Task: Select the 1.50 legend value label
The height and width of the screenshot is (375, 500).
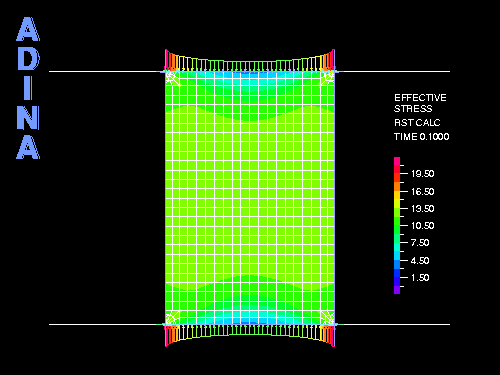Action: click(x=420, y=278)
